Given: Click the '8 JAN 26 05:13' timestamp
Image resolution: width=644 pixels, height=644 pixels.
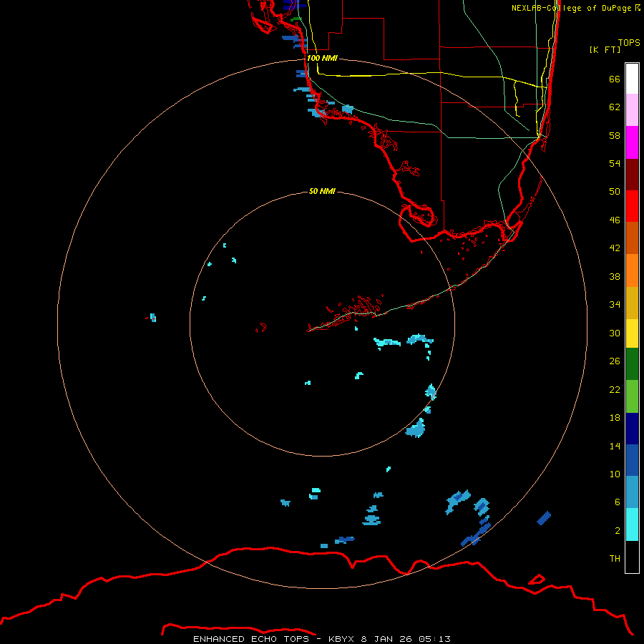Looking at the screenshot, I should pos(406,639).
